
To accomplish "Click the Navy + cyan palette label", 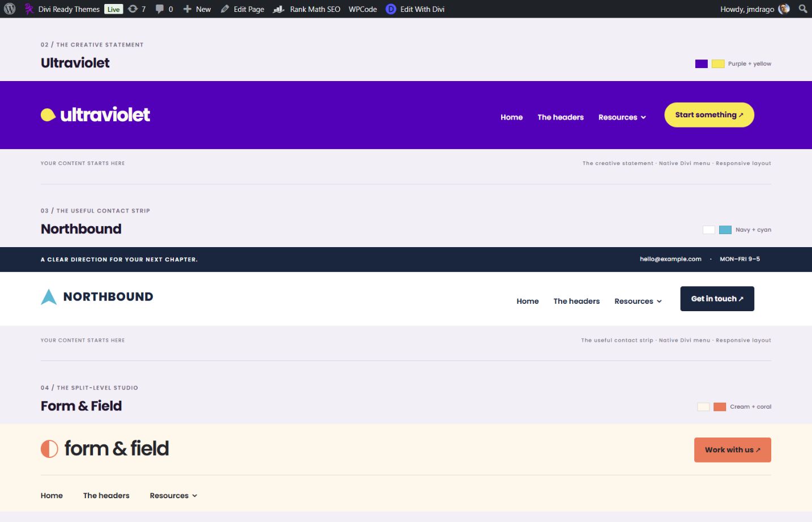I will click(753, 230).
